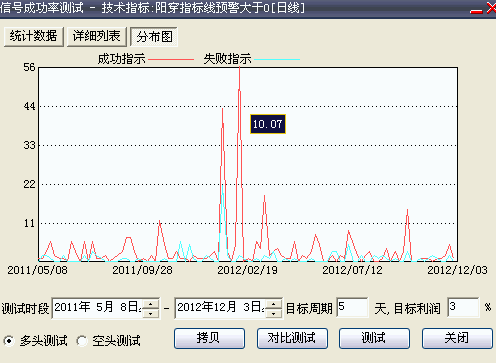Click the 10.07 value tooltip on chart
Image resolution: width=496 pixels, height=363 pixels.
[x=268, y=124]
